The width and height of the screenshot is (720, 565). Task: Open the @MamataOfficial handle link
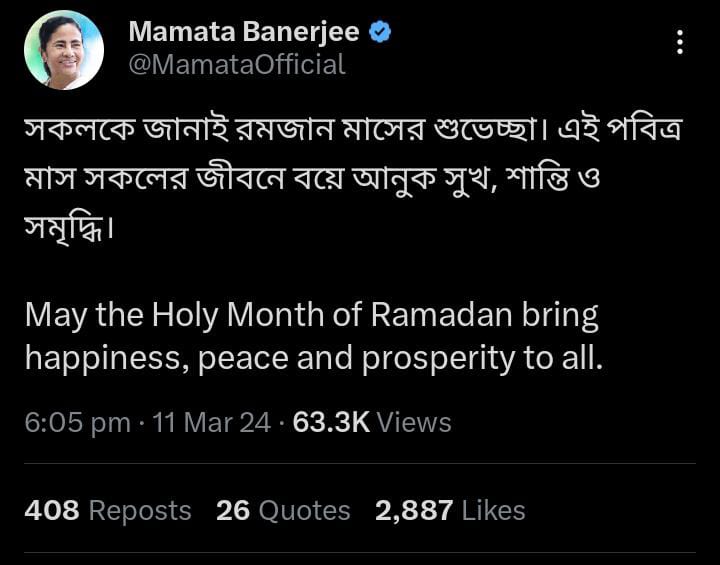(236, 65)
